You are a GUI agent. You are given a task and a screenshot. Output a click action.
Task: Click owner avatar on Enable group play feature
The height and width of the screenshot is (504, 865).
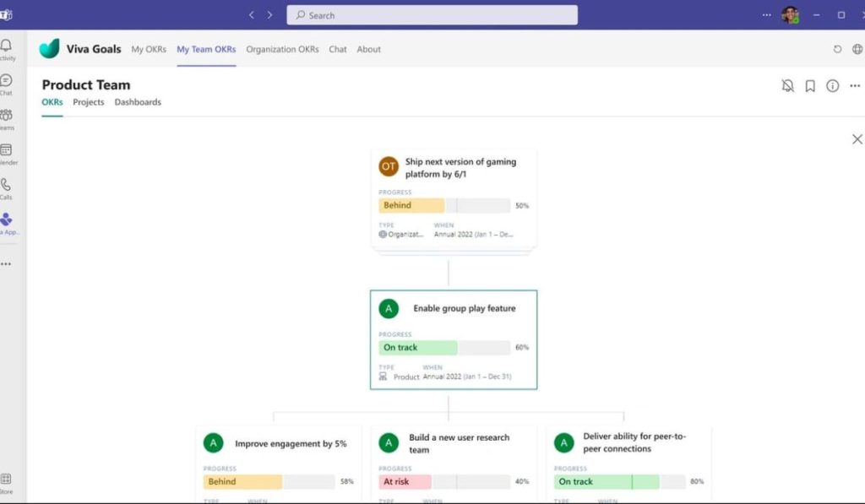pyautogui.click(x=389, y=308)
